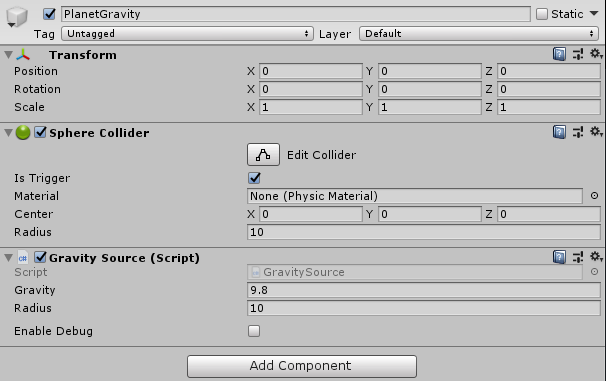Viewport: 606px width, 381px height.
Task: Collapse the Sphere Collider component foldout
Action: [x=8, y=133]
